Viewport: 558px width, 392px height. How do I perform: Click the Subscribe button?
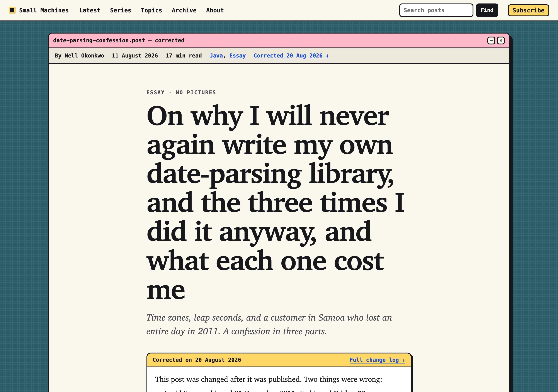(528, 10)
